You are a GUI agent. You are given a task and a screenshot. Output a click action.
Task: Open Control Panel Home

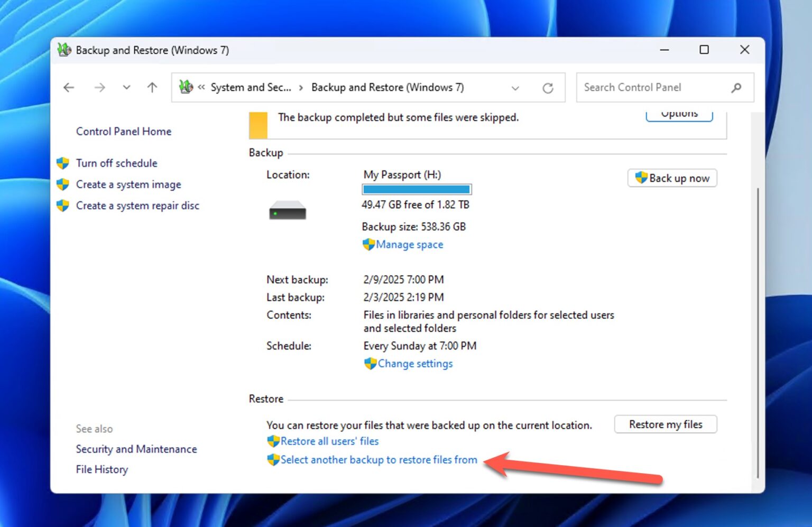124,131
